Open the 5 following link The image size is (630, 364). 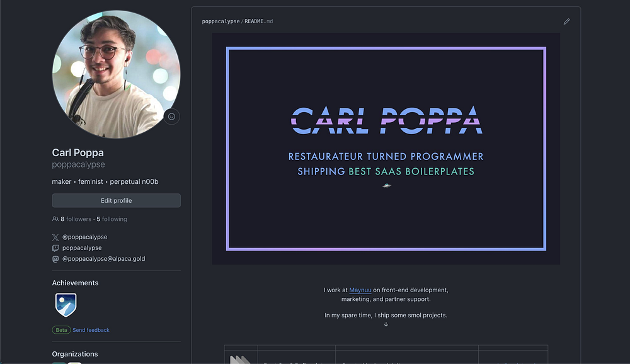coord(112,219)
